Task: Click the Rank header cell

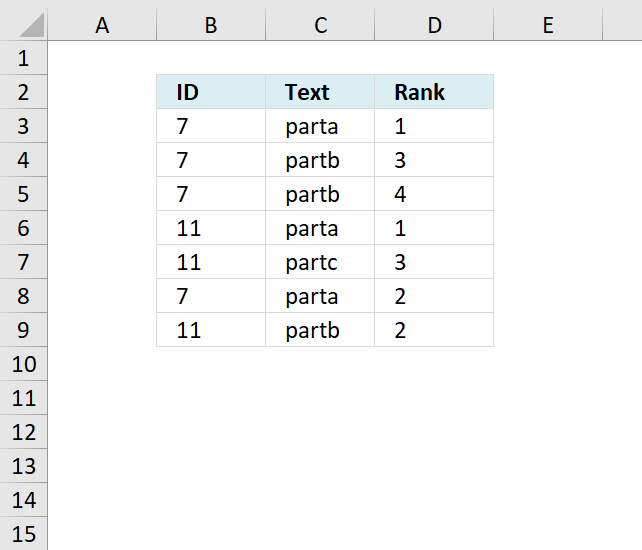Action: click(434, 92)
